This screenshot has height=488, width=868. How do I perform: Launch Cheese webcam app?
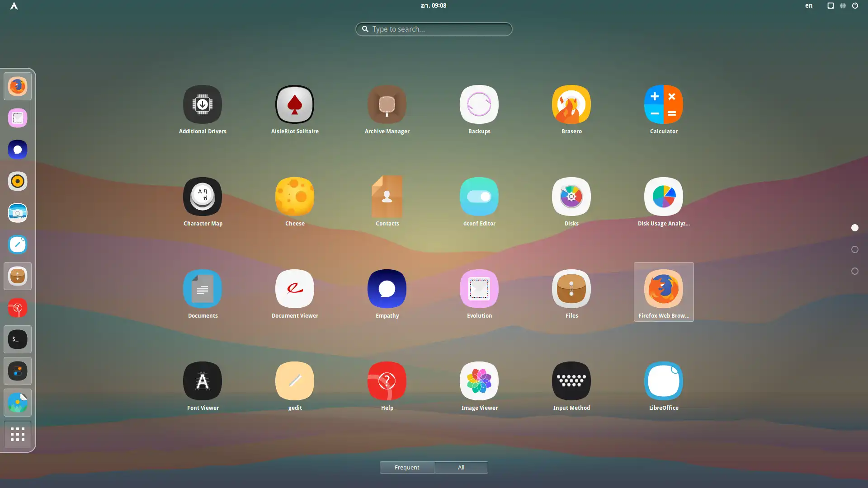(294, 196)
